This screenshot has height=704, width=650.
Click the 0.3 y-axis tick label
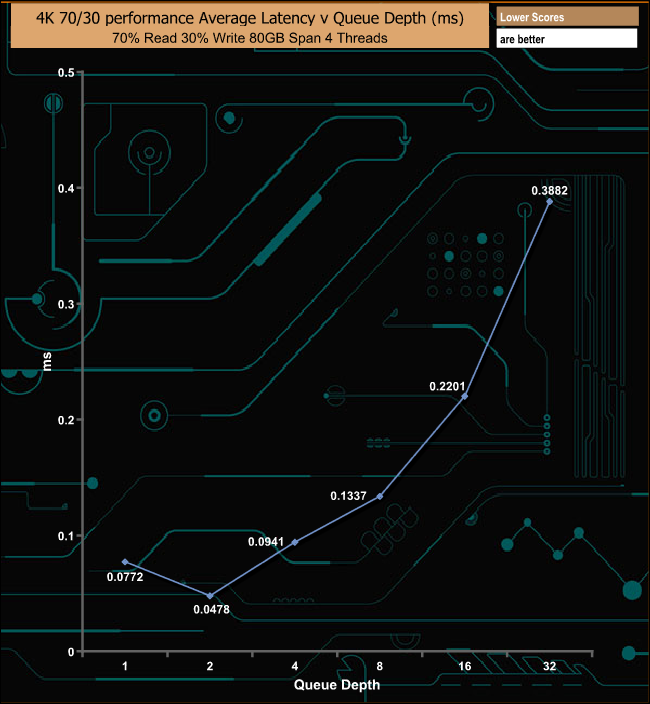66,304
